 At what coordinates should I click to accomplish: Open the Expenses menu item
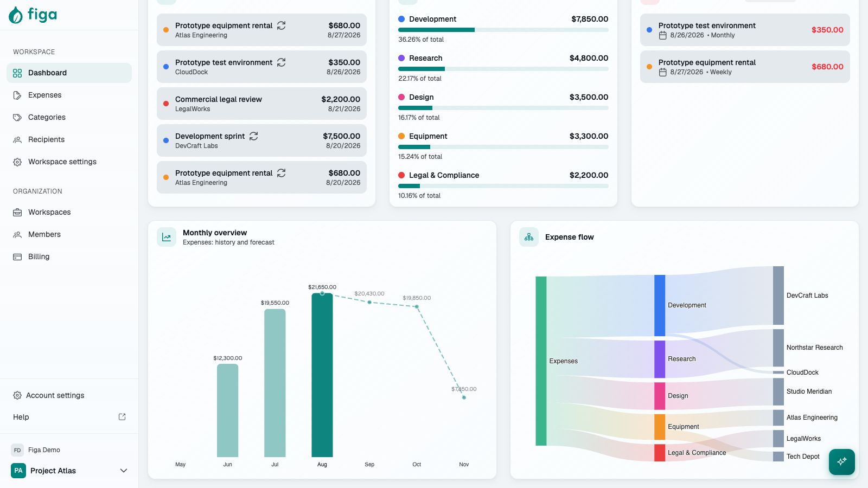[69, 95]
